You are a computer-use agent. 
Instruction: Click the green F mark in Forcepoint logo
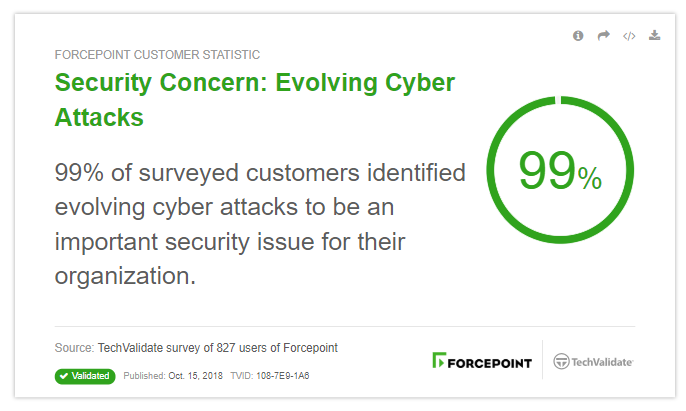click(439, 360)
